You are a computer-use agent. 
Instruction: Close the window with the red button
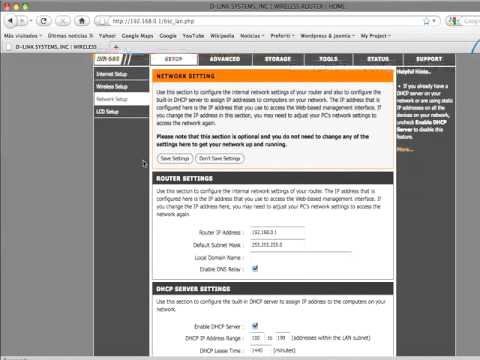(x=7, y=6)
